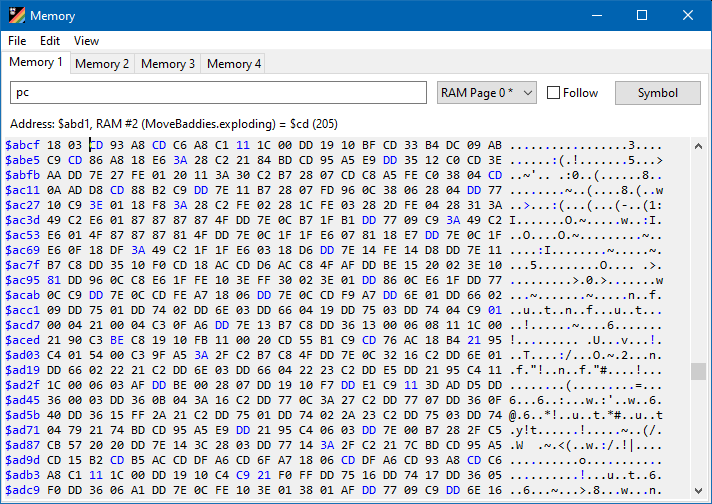Switch to the Memory 3 tab
Image resolution: width=712 pixels, height=504 pixels.
tap(168, 63)
